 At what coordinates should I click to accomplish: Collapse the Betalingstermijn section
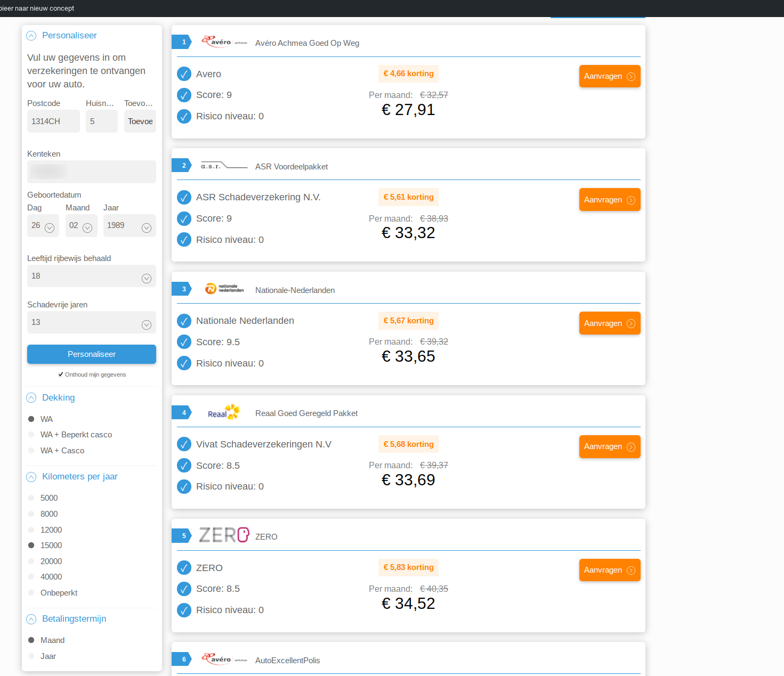[x=31, y=619]
